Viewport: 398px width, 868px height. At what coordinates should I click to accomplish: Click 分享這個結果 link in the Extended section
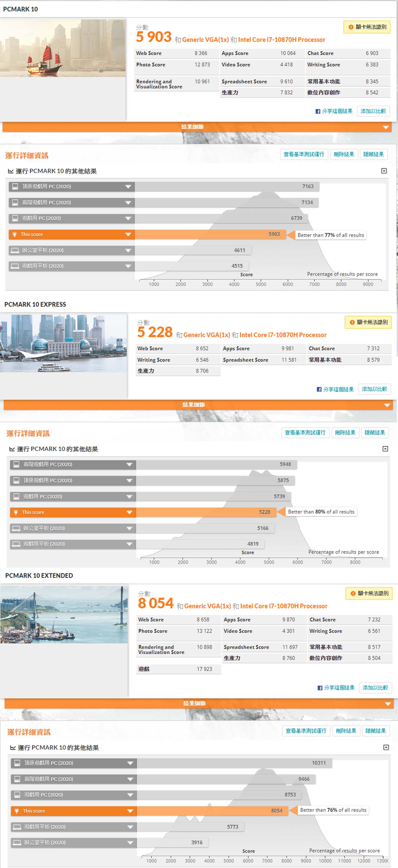339,688
